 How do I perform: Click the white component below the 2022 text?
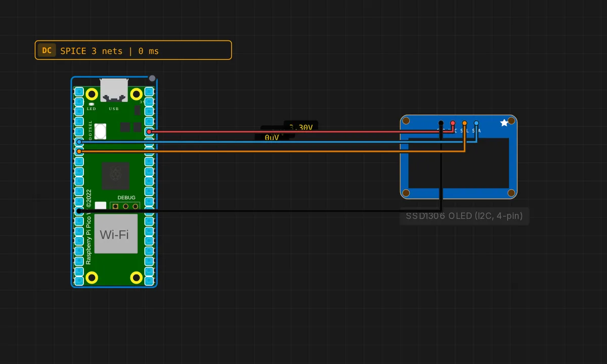(x=101, y=205)
